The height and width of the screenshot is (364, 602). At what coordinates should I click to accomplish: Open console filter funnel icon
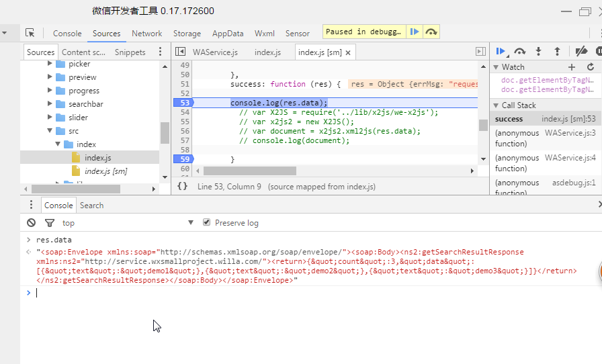pyautogui.click(x=50, y=223)
